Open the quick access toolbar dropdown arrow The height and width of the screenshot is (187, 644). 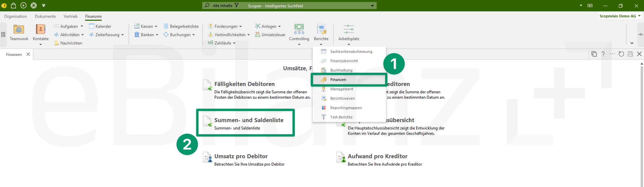pyautogui.click(x=44, y=5)
